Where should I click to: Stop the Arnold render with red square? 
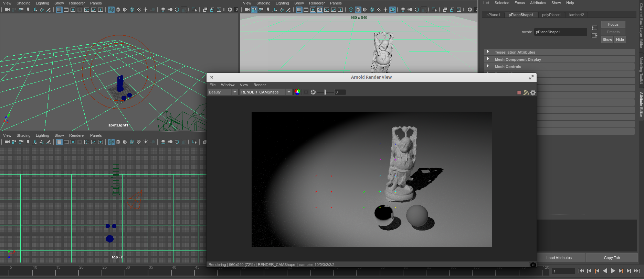coord(519,92)
